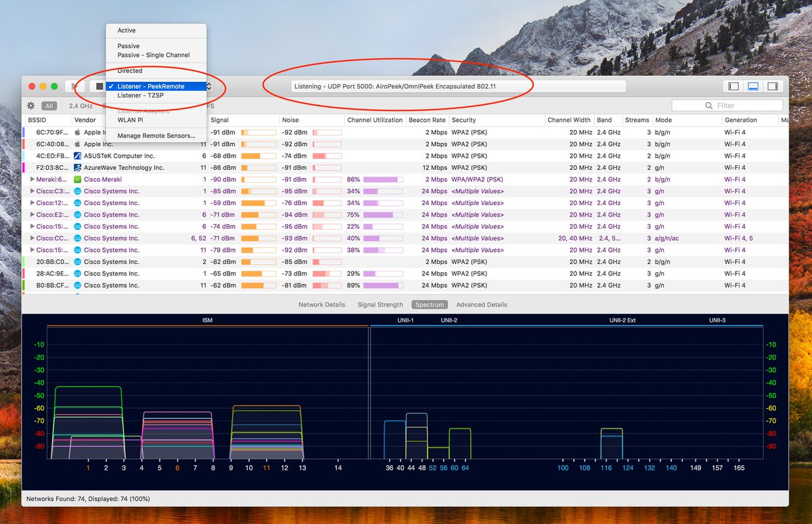The image size is (812, 524).
Task: Sort networks by the Signal column
Action: click(x=221, y=119)
